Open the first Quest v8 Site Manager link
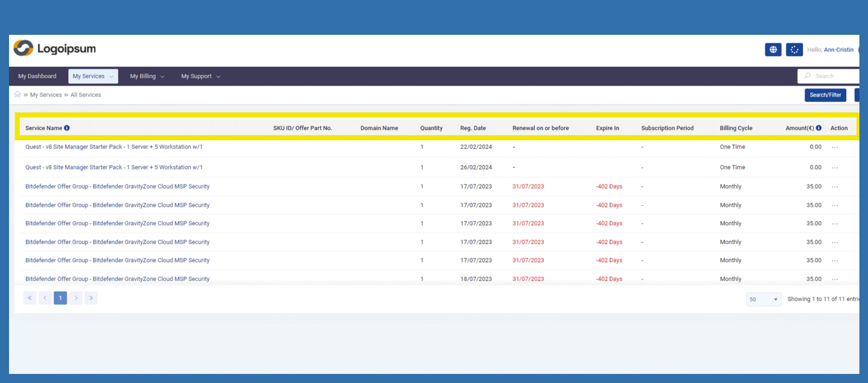The height and width of the screenshot is (383, 868). click(x=114, y=147)
